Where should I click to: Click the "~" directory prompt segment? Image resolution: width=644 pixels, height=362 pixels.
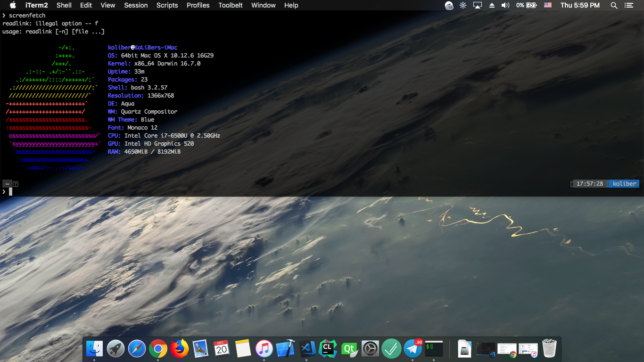click(x=7, y=184)
